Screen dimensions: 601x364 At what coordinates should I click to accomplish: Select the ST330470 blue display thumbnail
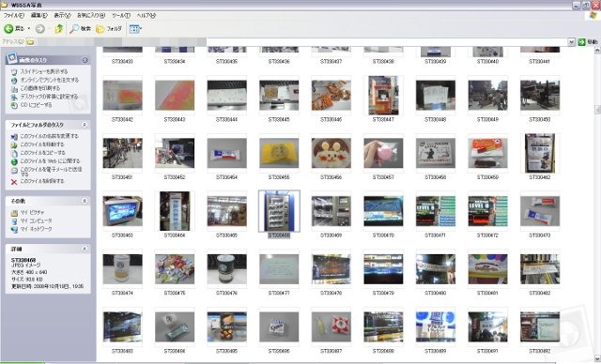383,211
